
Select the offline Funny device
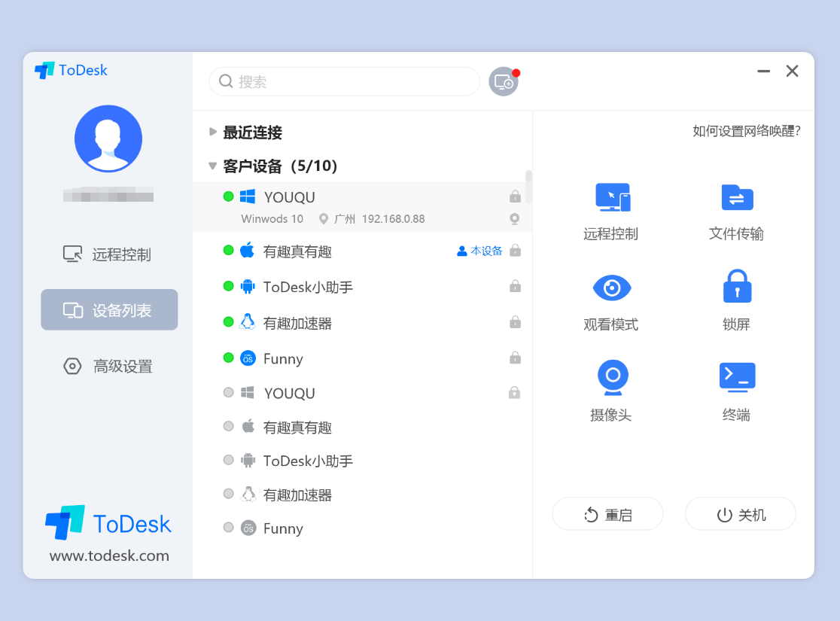pos(362,528)
